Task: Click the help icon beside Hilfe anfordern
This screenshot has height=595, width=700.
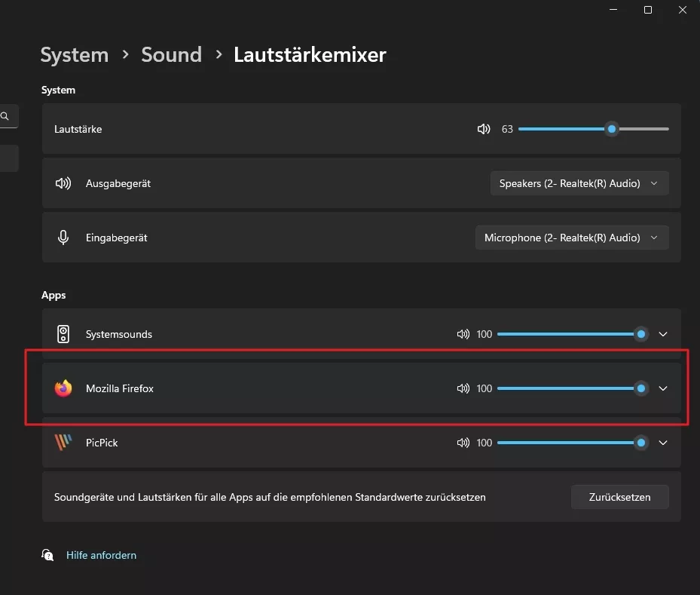Action: click(48, 555)
